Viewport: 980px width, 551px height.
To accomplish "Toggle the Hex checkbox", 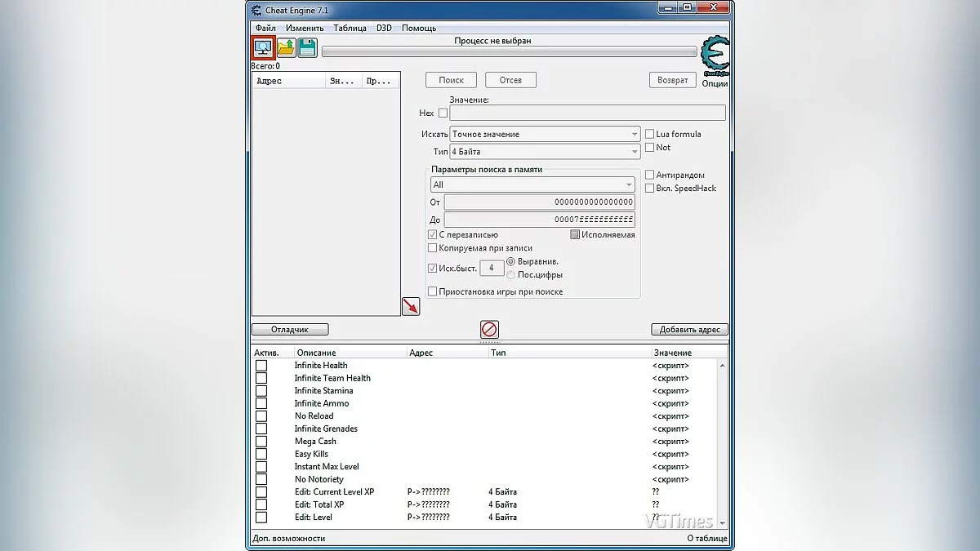I will click(x=443, y=113).
